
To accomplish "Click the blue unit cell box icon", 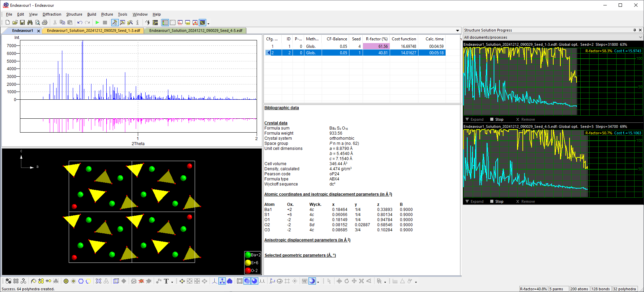I will pos(116,281).
